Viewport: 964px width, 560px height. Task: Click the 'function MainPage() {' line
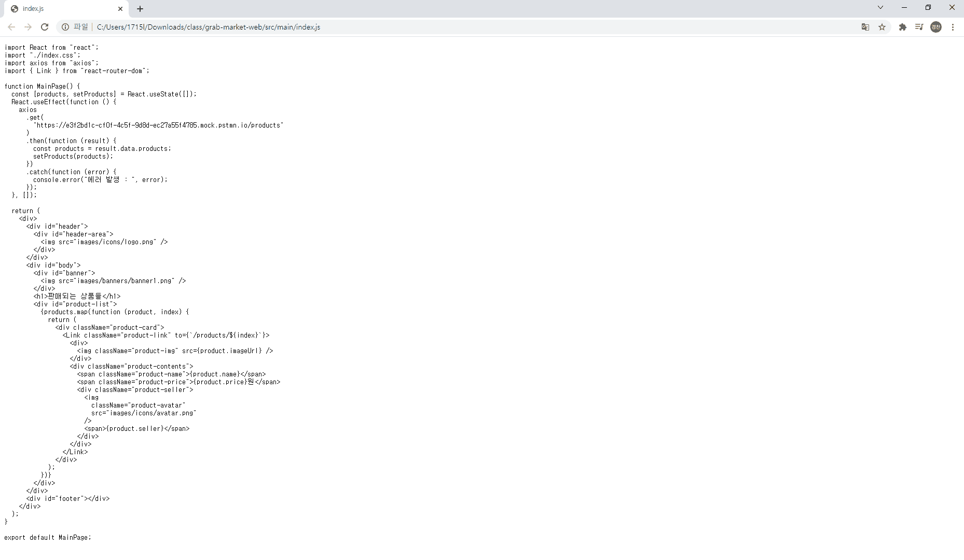(43, 86)
